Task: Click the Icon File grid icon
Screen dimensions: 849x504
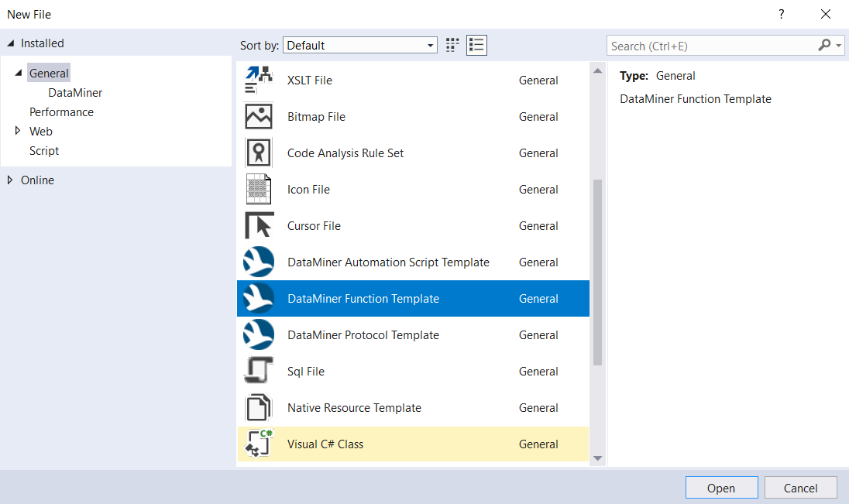Action: (x=258, y=189)
